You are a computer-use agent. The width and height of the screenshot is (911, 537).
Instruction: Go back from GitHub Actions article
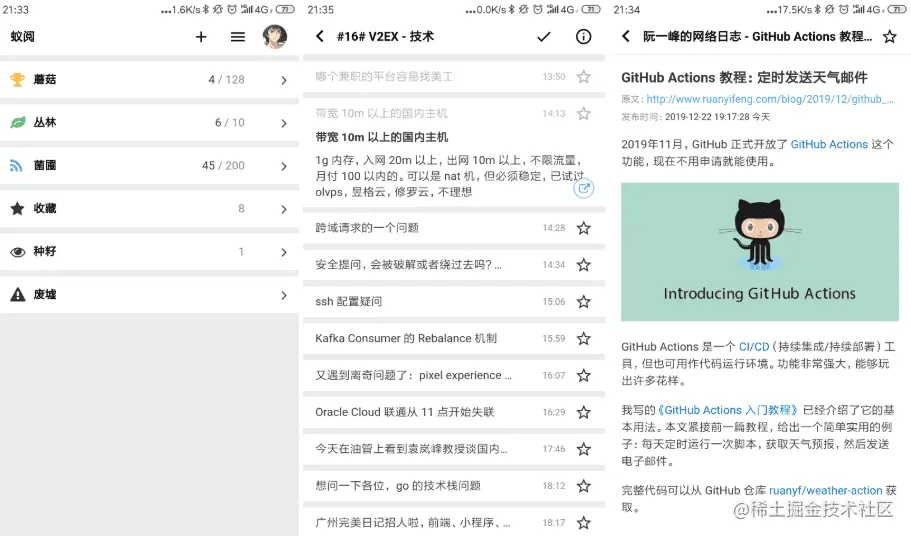(x=626, y=36)
